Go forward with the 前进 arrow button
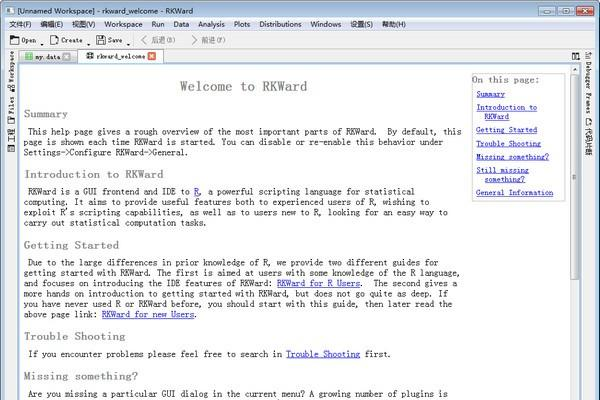The image size is (600, 400). pyautogui.click(x=208, y=40)
